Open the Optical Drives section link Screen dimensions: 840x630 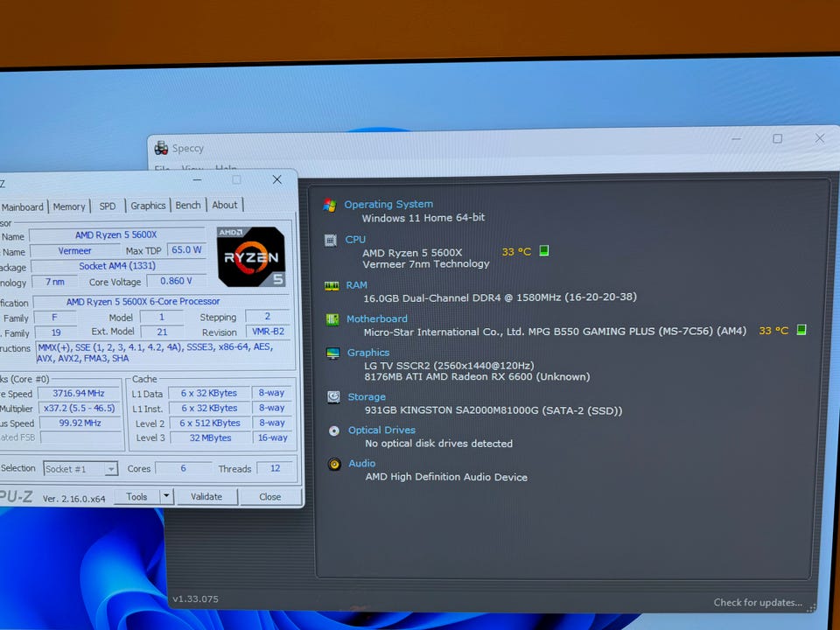(x=382, y=430)
